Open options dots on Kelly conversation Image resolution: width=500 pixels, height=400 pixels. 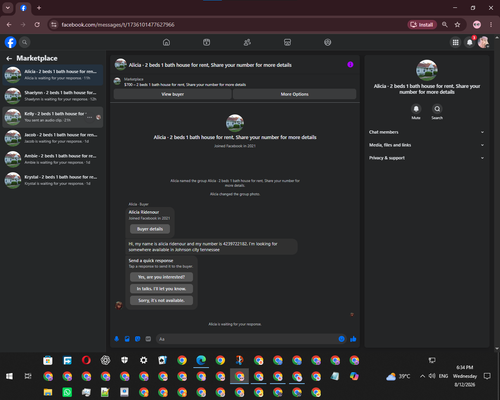point(89,117)
